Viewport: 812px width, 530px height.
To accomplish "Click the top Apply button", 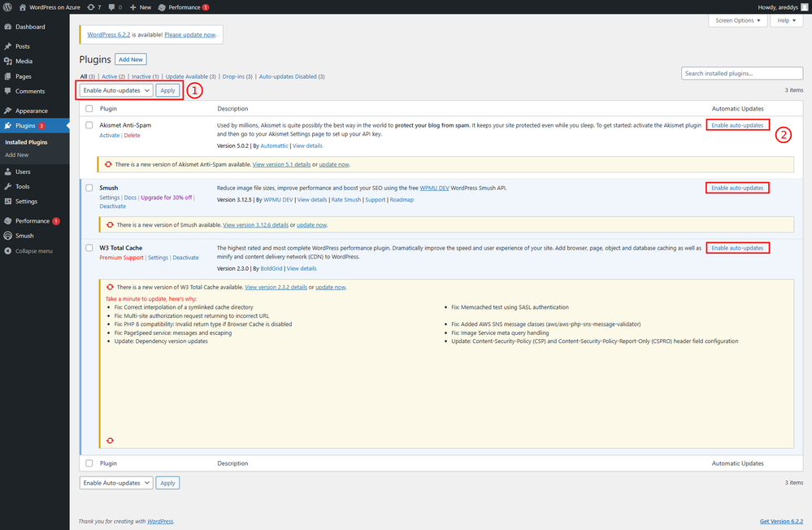I will click(x=167, y=90).
